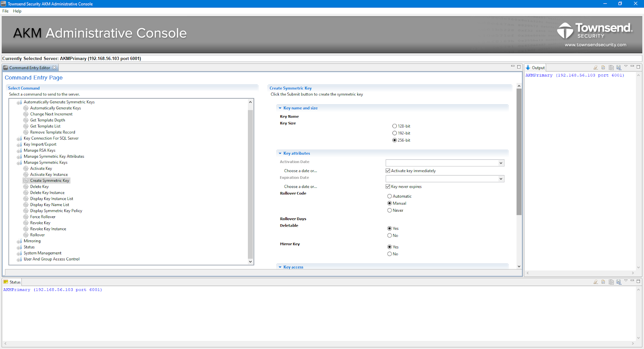The height and width of the screenshot is (349, 644).
Task: Open www.townsendsecurity.com link
Action: 595,45
